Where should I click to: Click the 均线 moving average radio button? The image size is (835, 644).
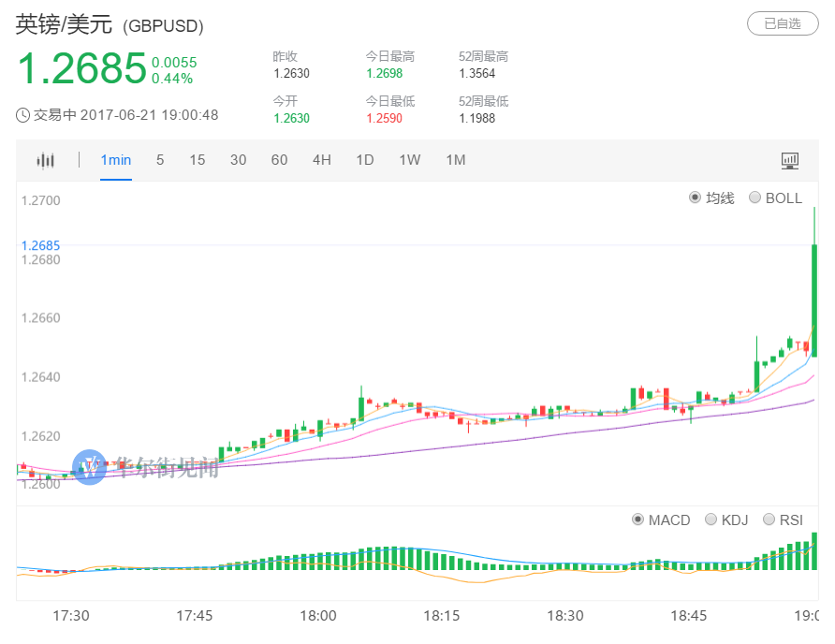coord(693,198)
